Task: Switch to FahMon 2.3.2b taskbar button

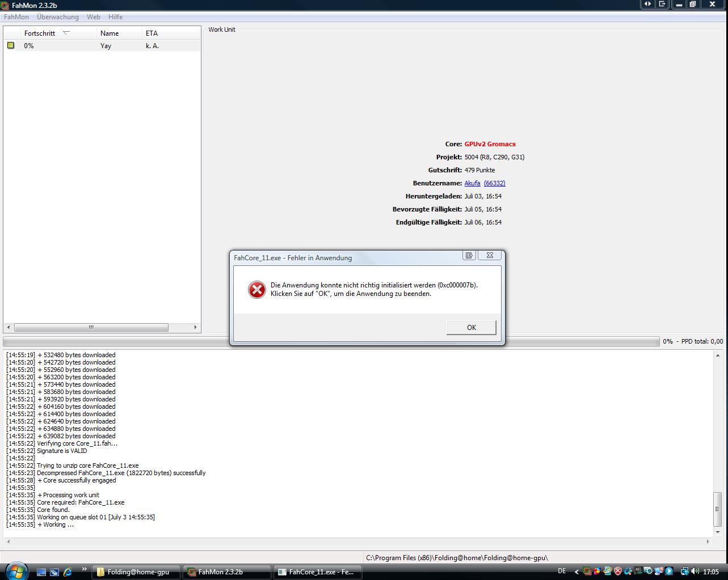Action: [228, 572]
